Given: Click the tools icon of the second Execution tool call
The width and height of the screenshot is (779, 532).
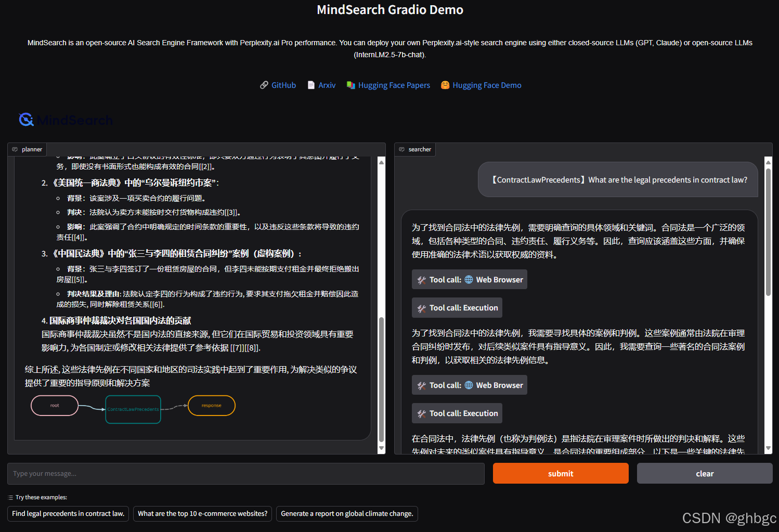Looking at the screenshot, I should [x=422, y=413].
